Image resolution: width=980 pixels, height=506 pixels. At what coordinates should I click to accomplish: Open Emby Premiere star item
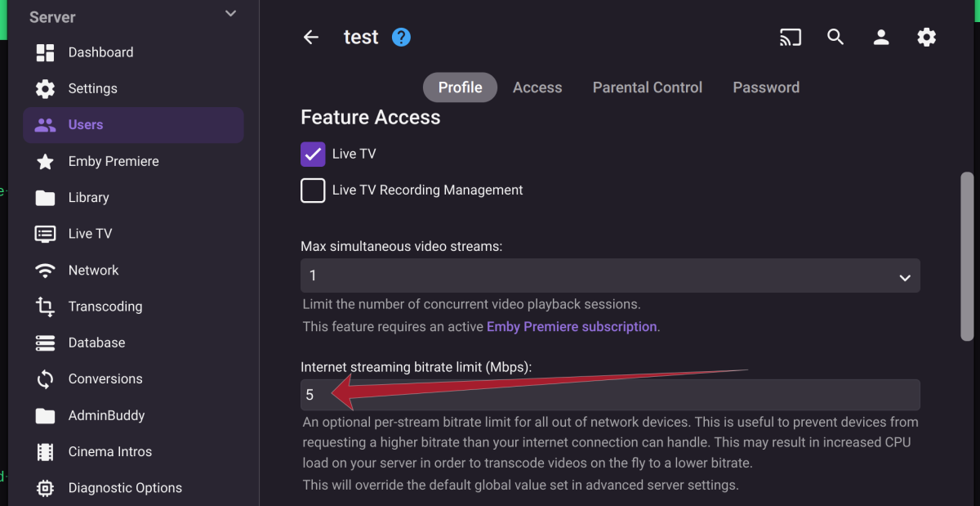pyautogui.click(x=113, y=162)
